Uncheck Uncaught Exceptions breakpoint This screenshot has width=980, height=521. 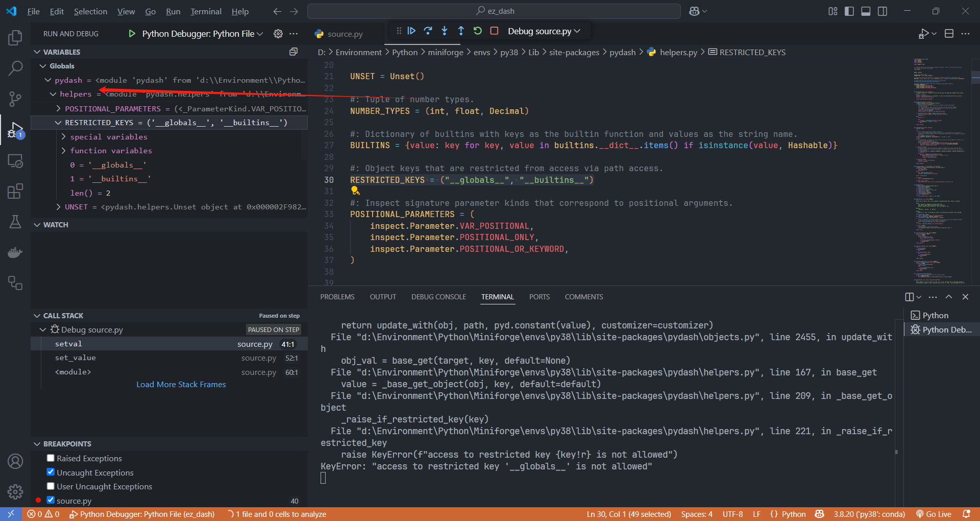(51, 472)
